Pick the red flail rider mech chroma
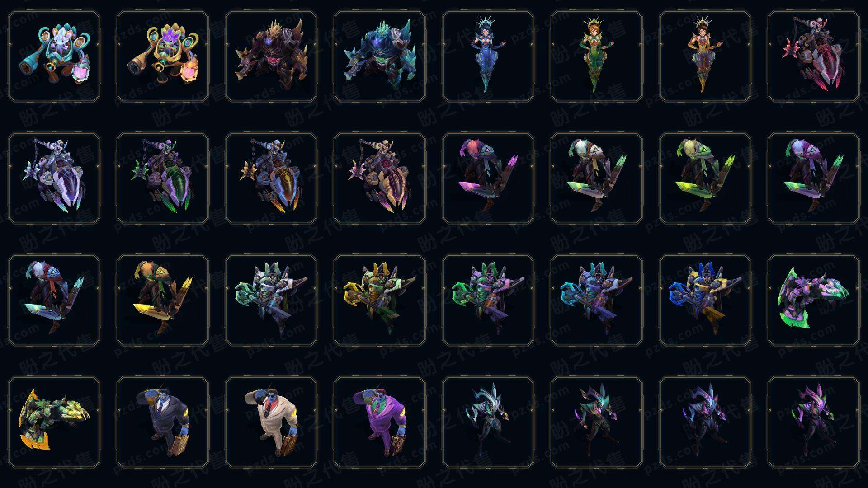Image resolution: width=868 pixels, height=488 pixels. (814, 56)
